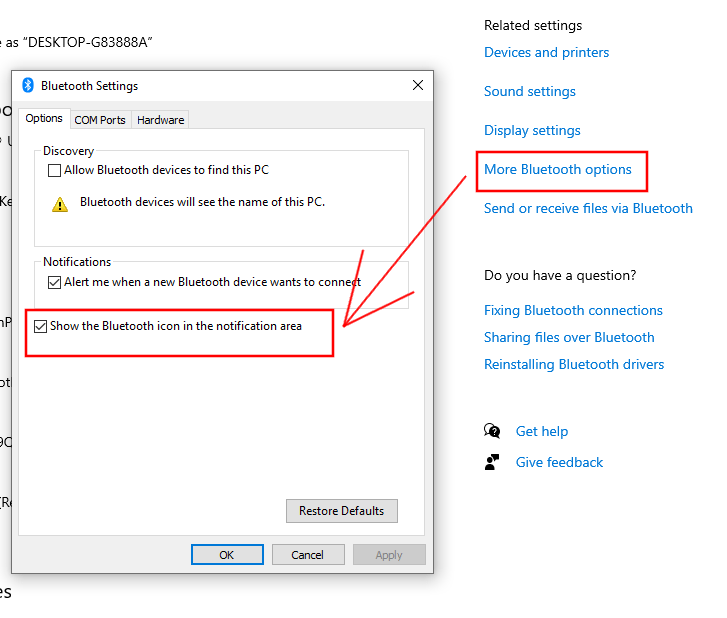Screen dimensions: 727x618
Task: Open More Bluetooth options link
Action: tap(558, 169)
